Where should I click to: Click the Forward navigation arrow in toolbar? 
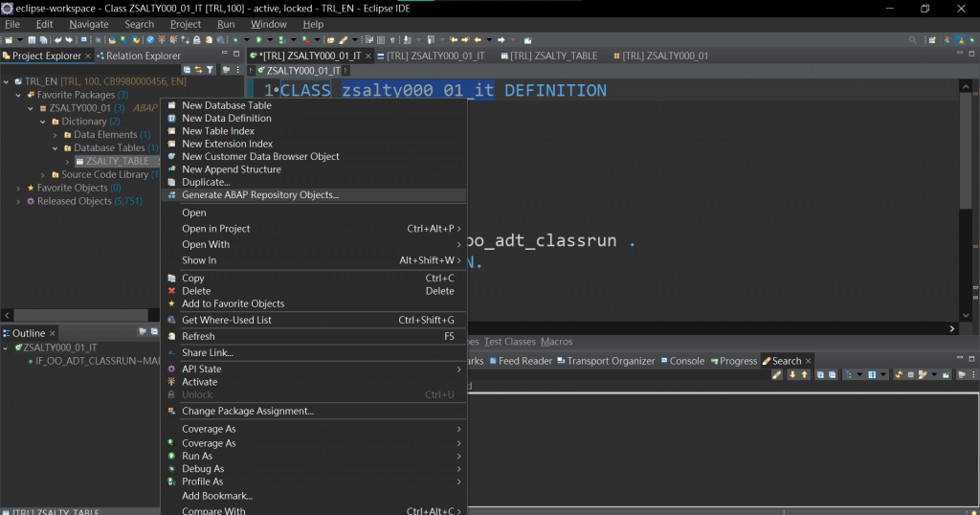[x=501, y=40]
